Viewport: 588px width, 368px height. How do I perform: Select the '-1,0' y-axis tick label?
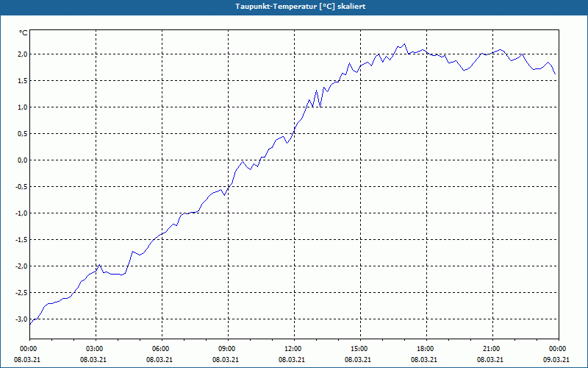(x=22, y=213)
